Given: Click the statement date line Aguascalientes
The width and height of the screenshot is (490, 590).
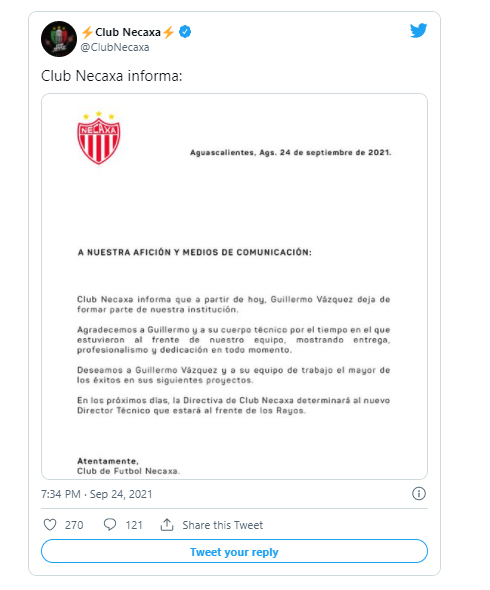Looking at the screenshot, I should point(291,152).
